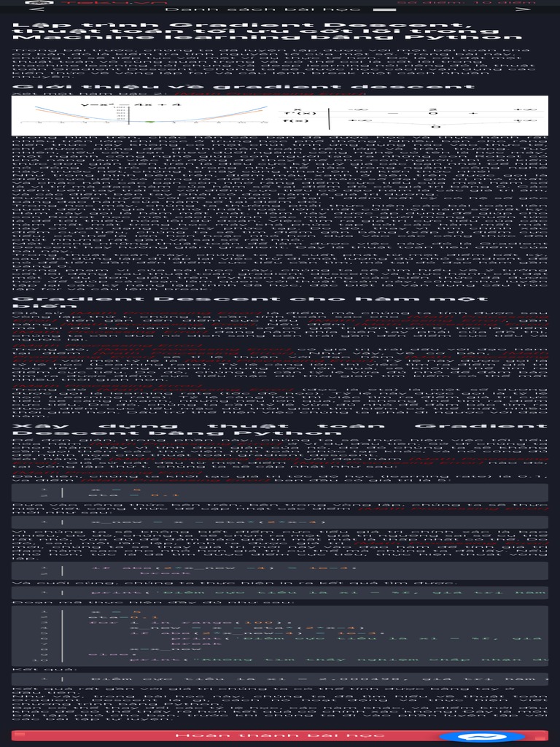560x747 pixels.
Task: Go to previous lesson with left arrow
Action: coord(39,9)
